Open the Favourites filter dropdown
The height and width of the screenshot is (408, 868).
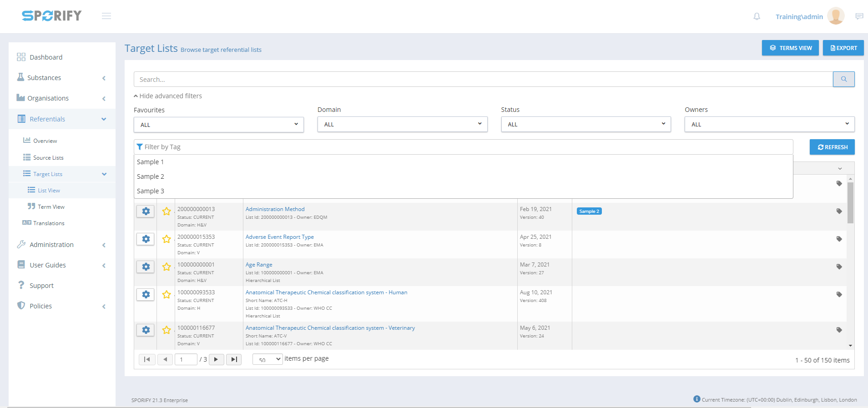point(218,125)
